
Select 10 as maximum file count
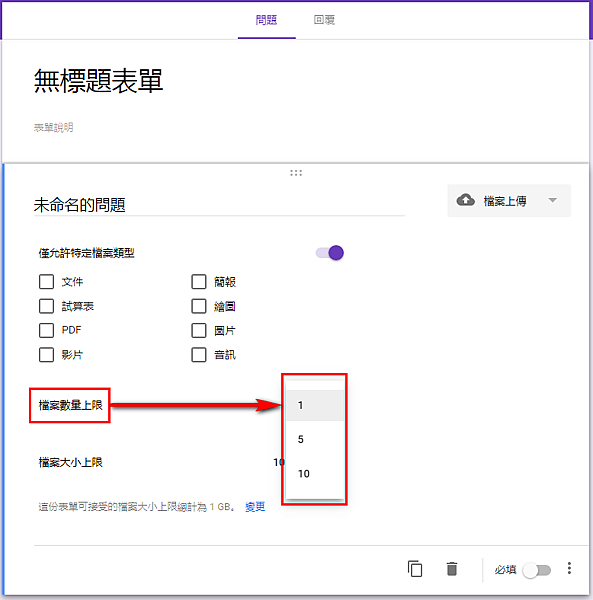315,474
